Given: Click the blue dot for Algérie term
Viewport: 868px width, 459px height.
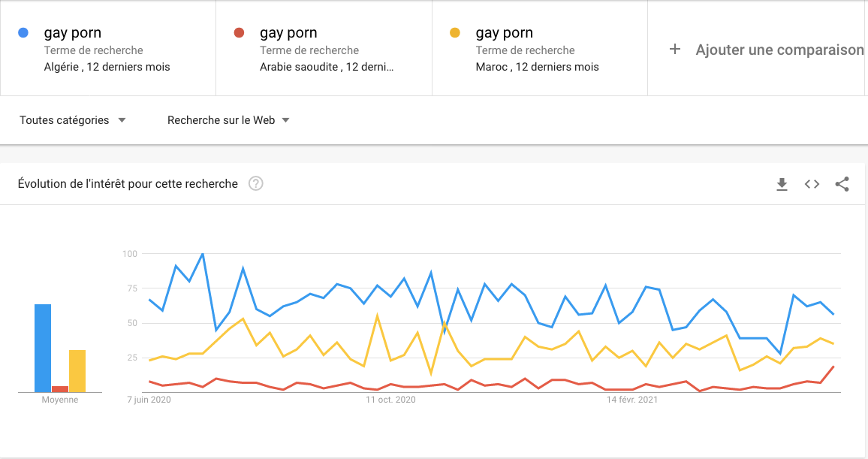Looking at the screenshot, I should [23, 32].
